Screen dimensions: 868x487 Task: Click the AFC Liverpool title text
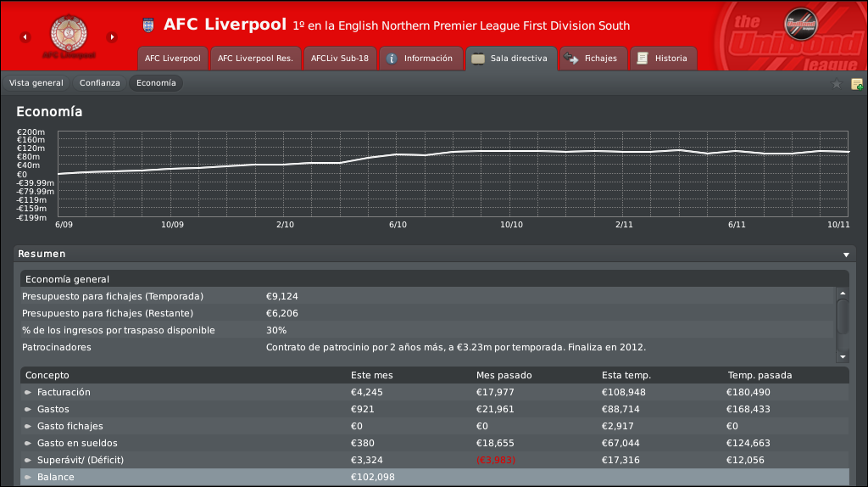coord(225,25)
